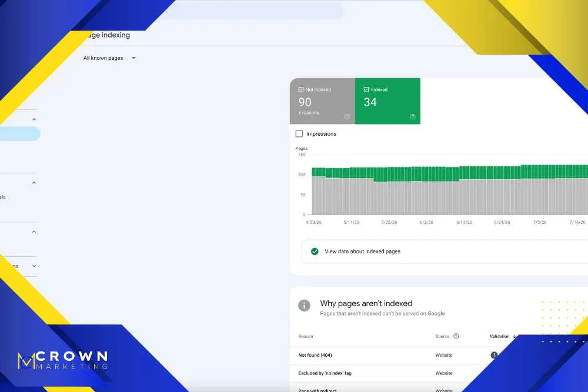Image resolution: width=588 pixels, height=392 pixels.
Task: Click the Why pages aren't indexed heading
Action: [366, 304]
